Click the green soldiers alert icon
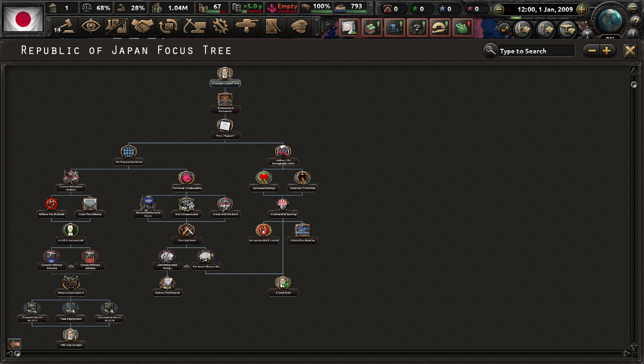The height and width of the screenshot is (364, 644). 463,27
